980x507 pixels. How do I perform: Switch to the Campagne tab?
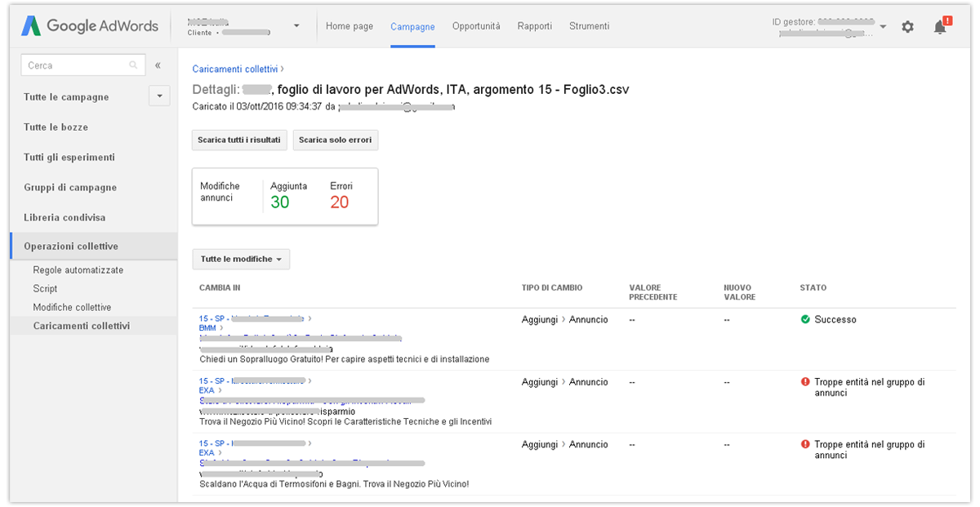(412, 26)
